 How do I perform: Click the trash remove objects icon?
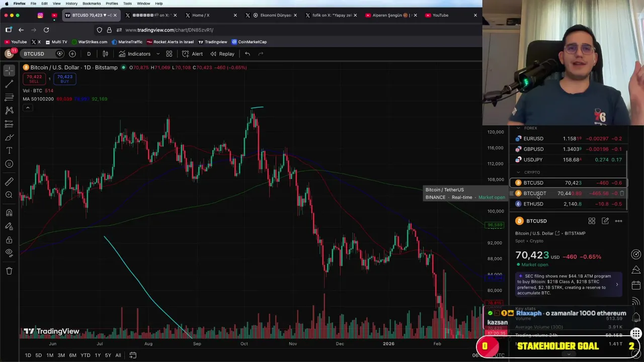[9, 271]
